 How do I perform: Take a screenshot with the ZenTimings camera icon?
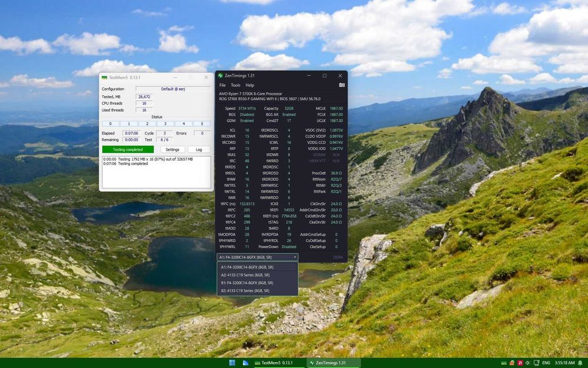[x=342, y=85]
